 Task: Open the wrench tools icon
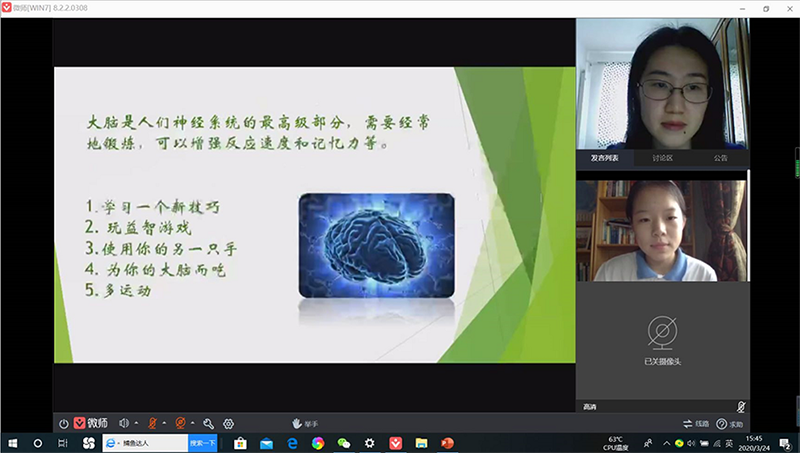tap(209, 423)
